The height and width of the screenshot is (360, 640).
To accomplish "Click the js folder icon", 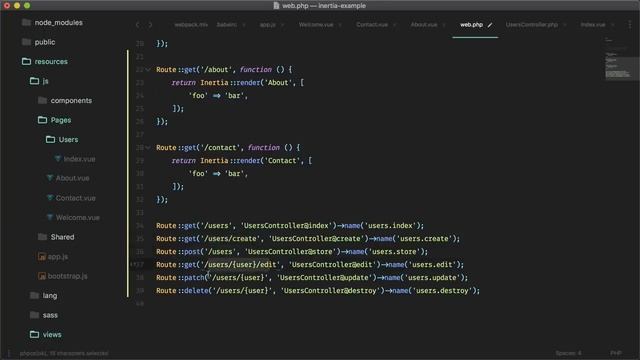I will click(34, 81).
